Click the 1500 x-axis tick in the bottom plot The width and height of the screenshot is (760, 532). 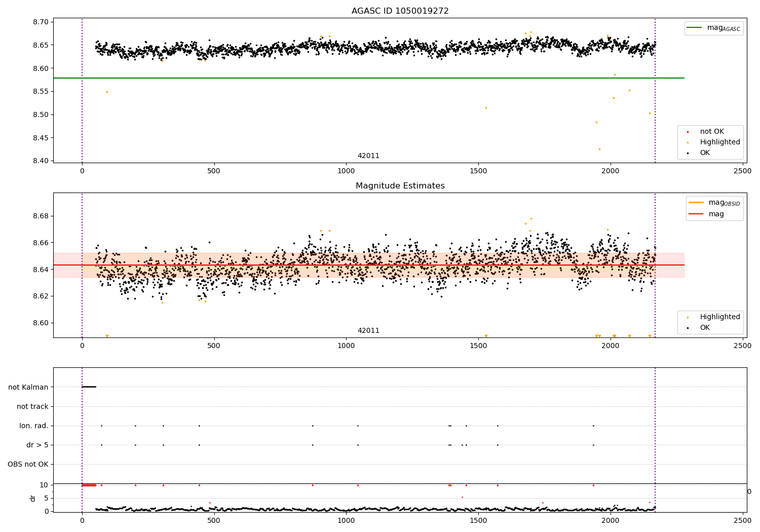point(478,520)
